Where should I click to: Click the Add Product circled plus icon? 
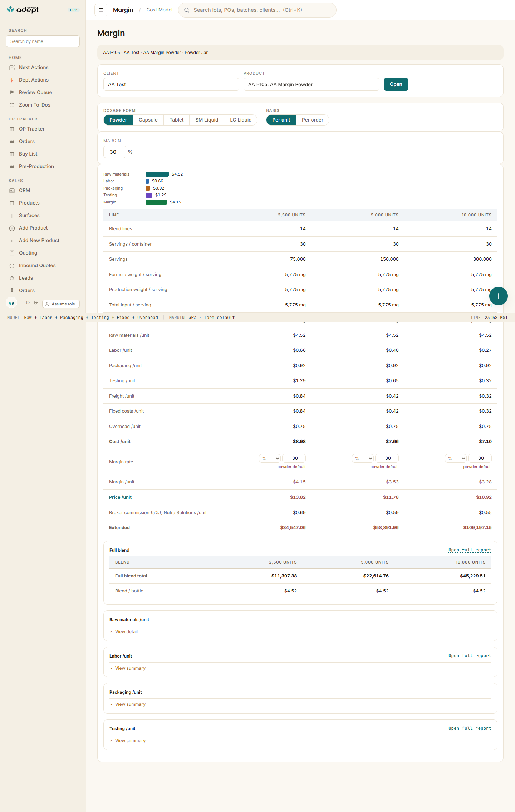(12, 228)
